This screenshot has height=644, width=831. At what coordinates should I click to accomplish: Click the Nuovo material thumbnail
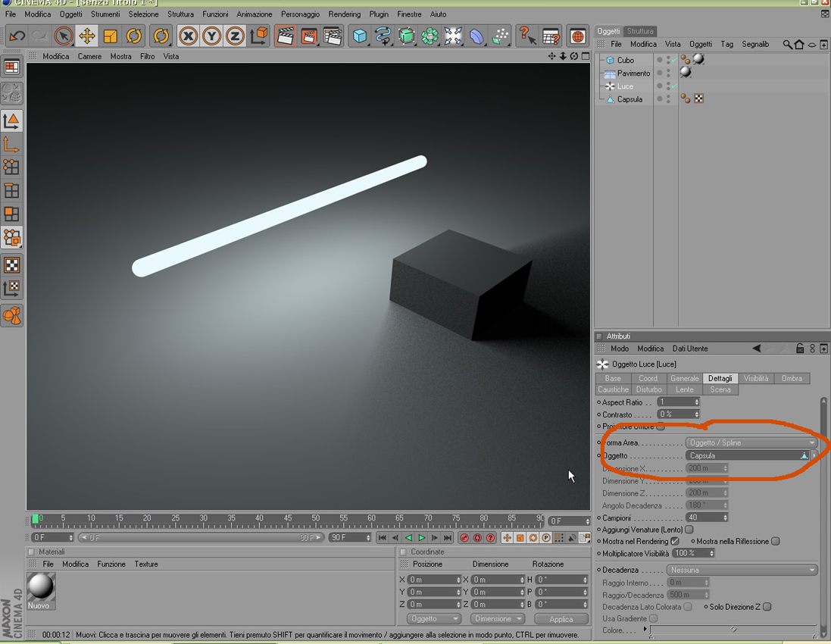click(x=41, y=589)
